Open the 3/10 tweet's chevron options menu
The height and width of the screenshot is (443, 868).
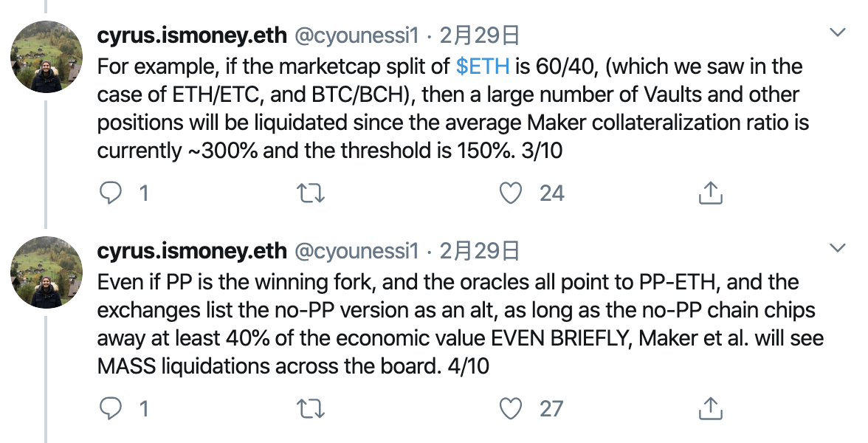click(x=838, y=32)
